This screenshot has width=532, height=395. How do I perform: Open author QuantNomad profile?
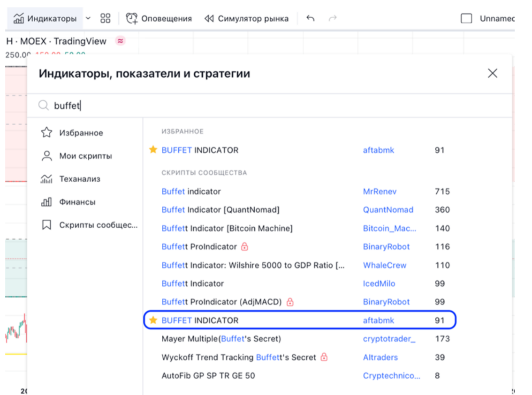388,210
